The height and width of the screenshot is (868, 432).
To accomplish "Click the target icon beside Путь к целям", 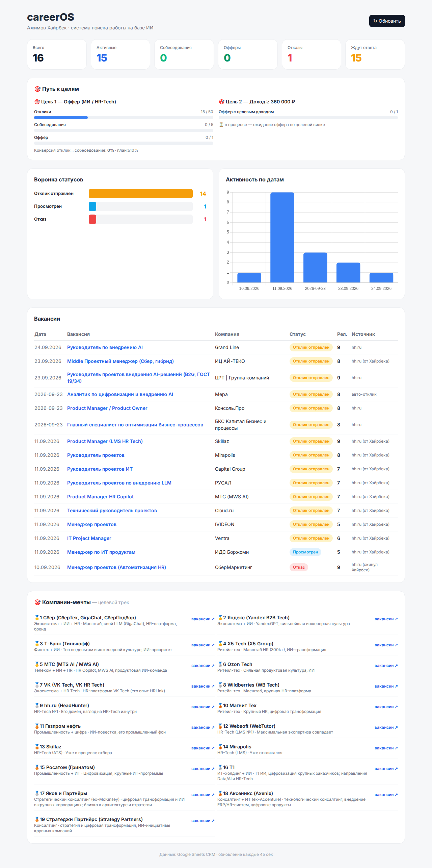I will coord(37,89).
